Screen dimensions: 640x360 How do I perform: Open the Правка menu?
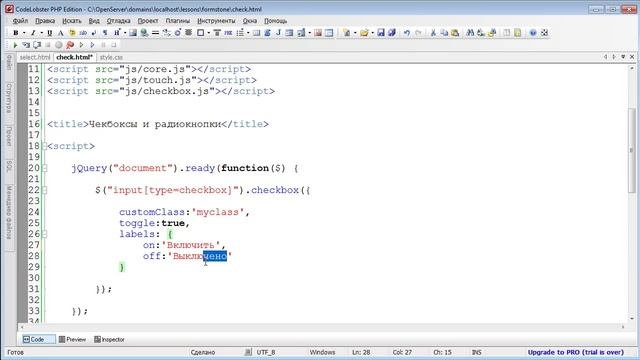45,21
